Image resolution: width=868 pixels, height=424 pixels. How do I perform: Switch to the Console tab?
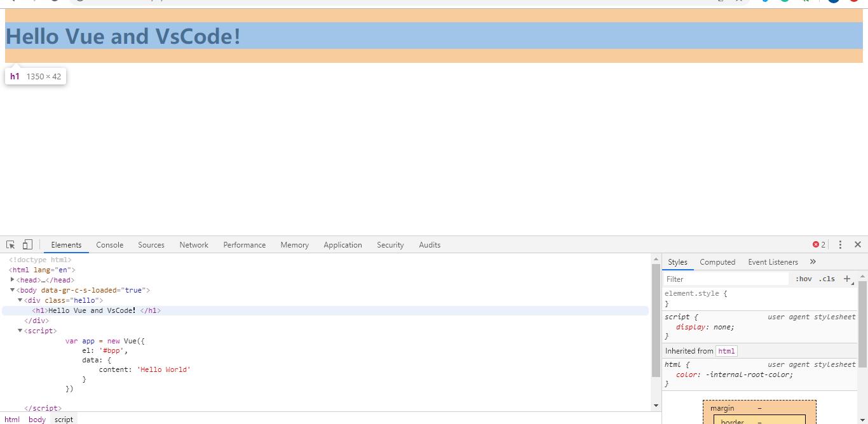click(x=110, y=245)
